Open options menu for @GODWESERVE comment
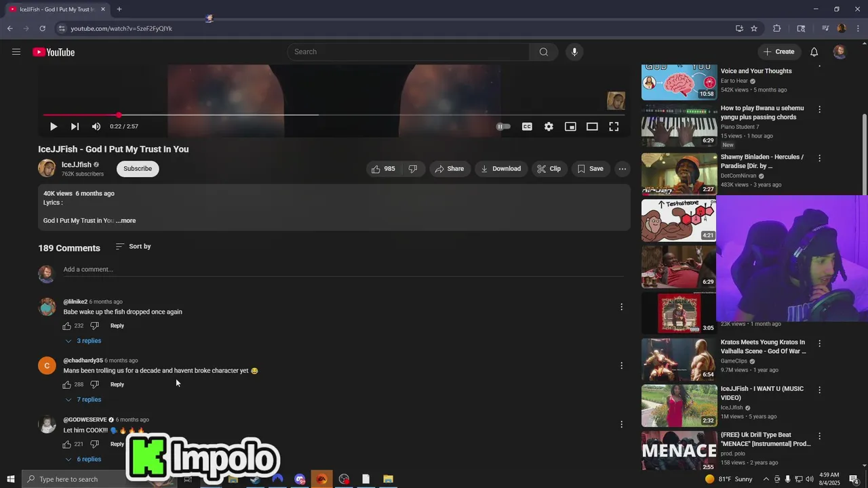The image size is (868, 488). tap(621, 424)
